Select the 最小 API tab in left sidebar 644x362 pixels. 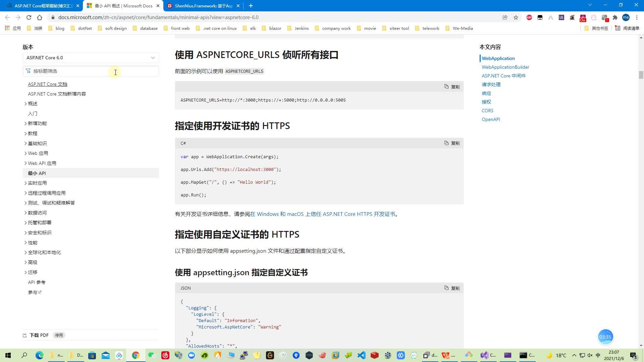coord(37,173)
